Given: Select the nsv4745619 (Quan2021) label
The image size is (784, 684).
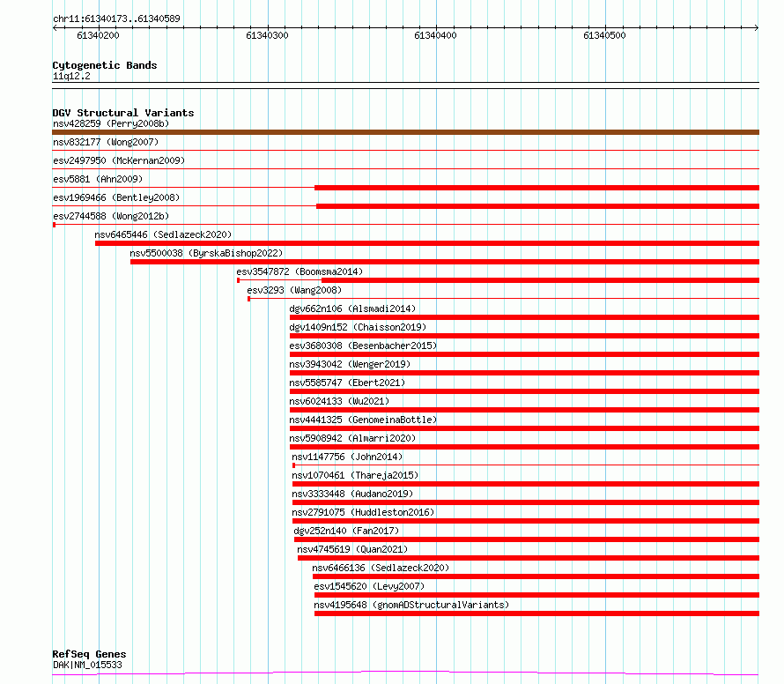Looking at the screenshot, I should (x=352, y=549).
